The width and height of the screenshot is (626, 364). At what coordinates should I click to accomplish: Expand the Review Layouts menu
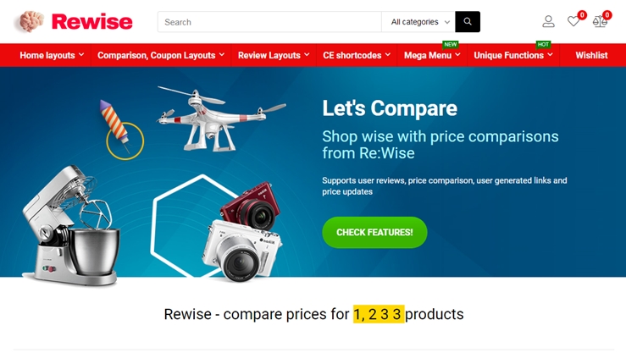[274, 55]
